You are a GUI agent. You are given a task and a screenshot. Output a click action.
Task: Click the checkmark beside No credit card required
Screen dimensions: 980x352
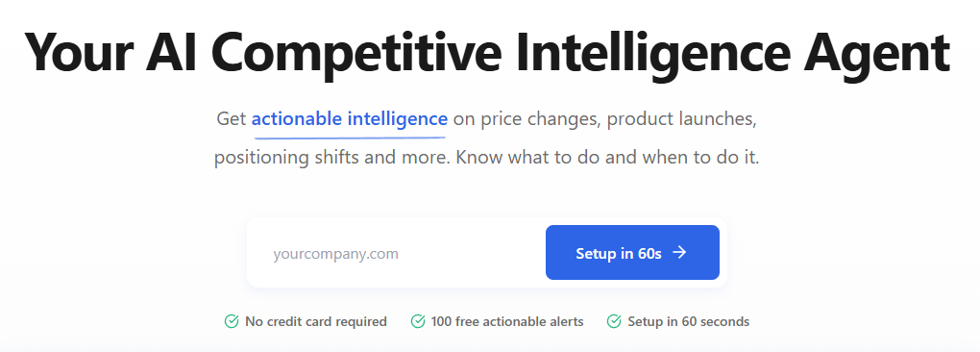tap(232, 321)
